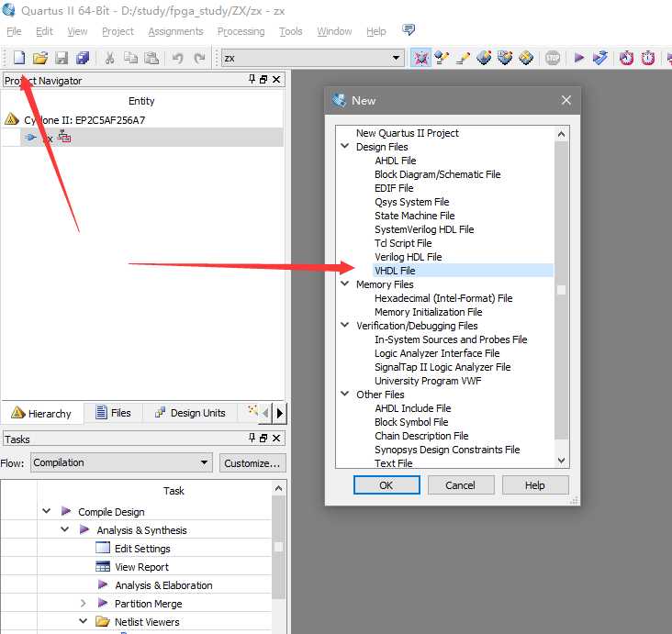Open the project entity dropdown showing zx
The height and width of the screenshot is (634, 672).
point(313,58)
